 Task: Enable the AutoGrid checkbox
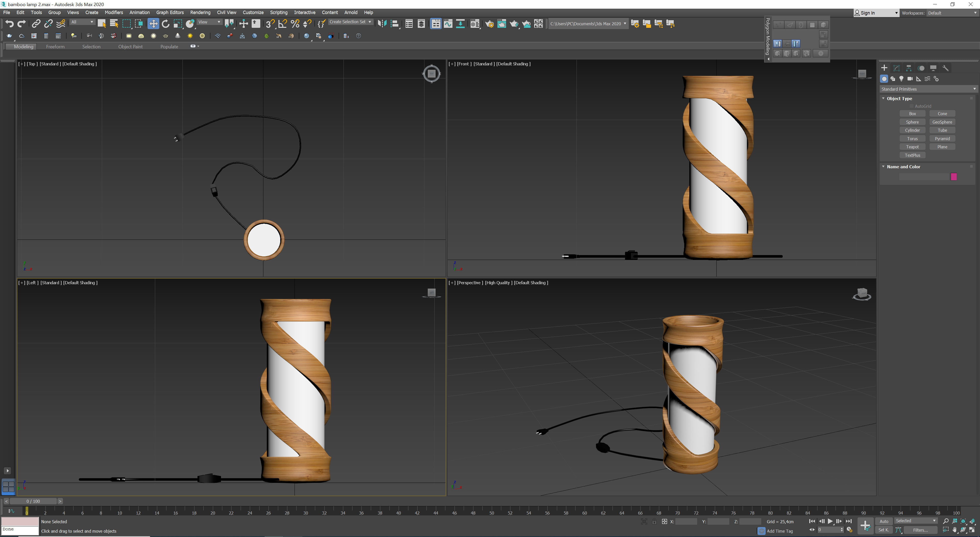(x=912, y=106)
